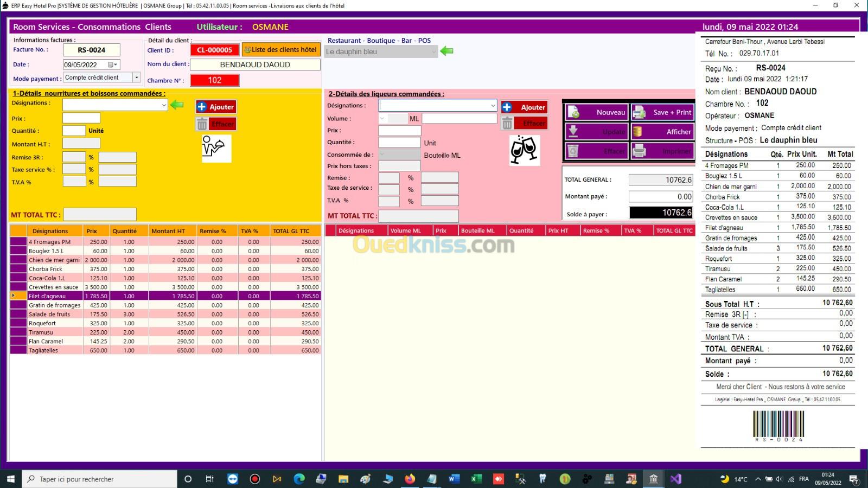Click Effacer trash button in the food section
Image resolution: width=868 pixels, height=488 pixels.
[216, 124]
